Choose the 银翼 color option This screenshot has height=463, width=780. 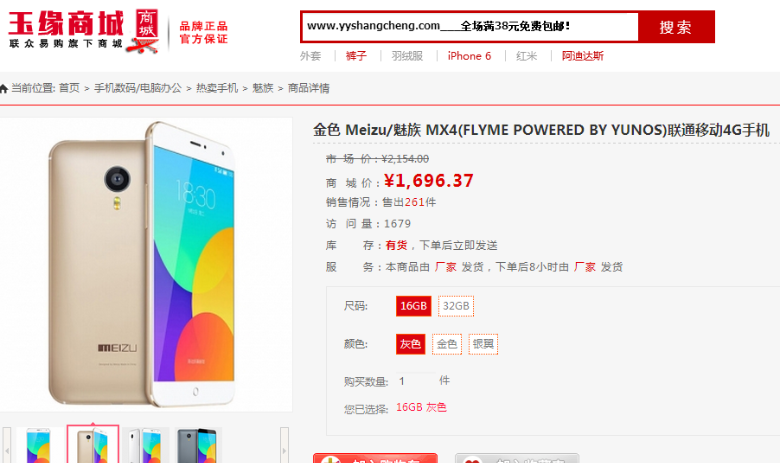483,344
